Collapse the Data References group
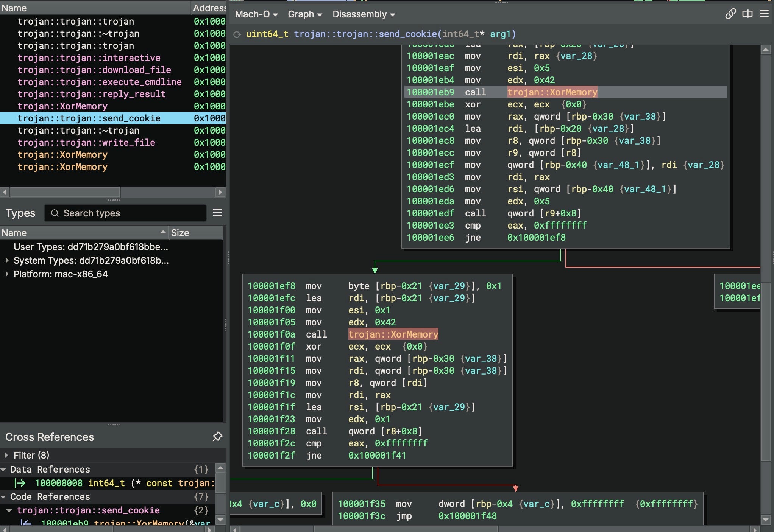 click(x=3, y=470)
